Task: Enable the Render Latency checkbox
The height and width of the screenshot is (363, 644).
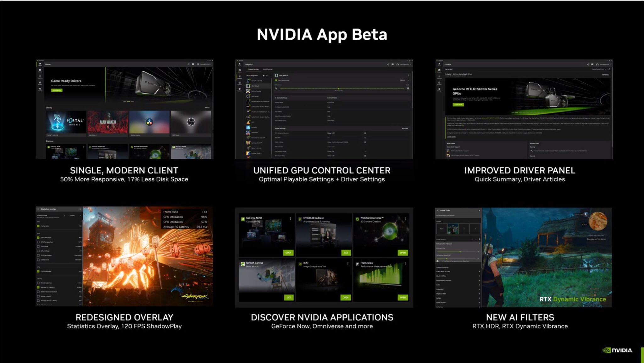Action: click(38, 283)
